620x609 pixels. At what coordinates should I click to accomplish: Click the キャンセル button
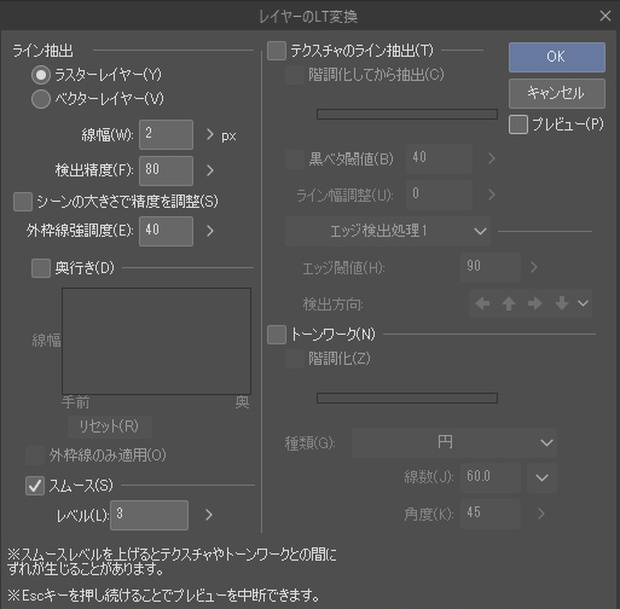point(557,93)
